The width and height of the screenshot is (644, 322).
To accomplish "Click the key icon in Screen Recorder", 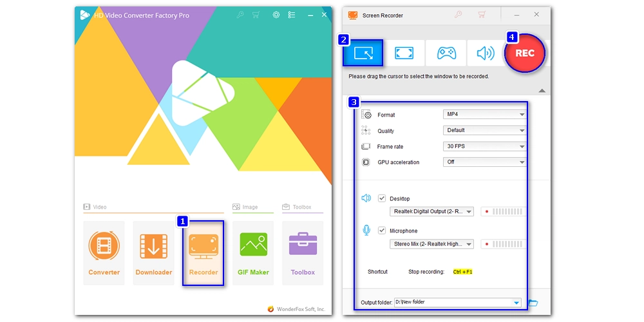I will [x=459, y=15].
